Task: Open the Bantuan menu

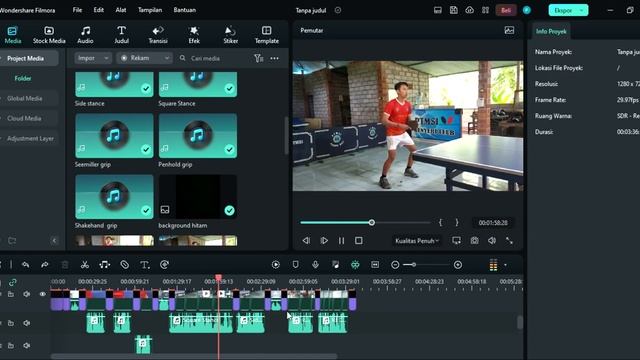Action: coord(184,10)
